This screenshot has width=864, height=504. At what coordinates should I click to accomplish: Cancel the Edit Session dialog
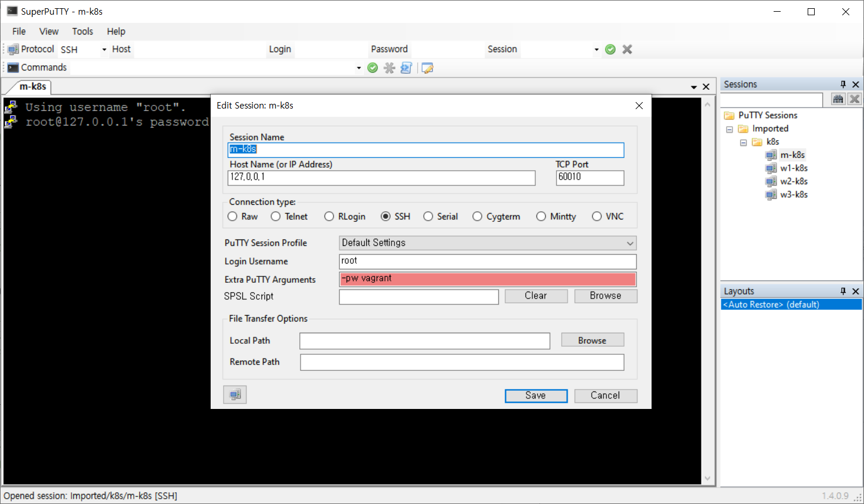pos(606,395)
